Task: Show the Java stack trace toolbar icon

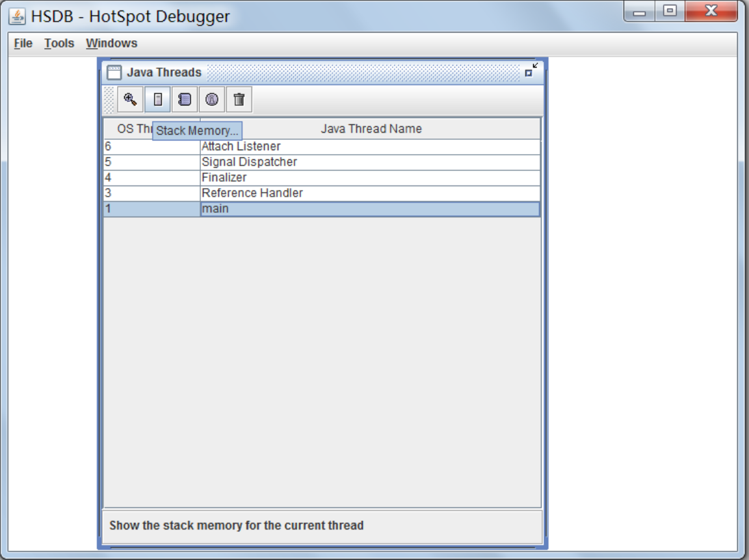Action: [185, 100]
